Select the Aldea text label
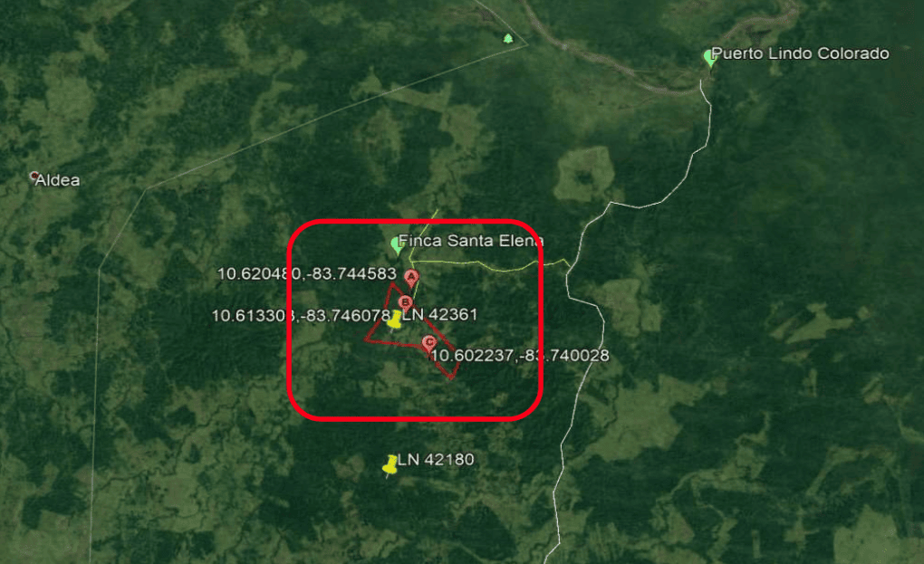The height and width of the screenshot is (564, 924). [x=57, y=180]
